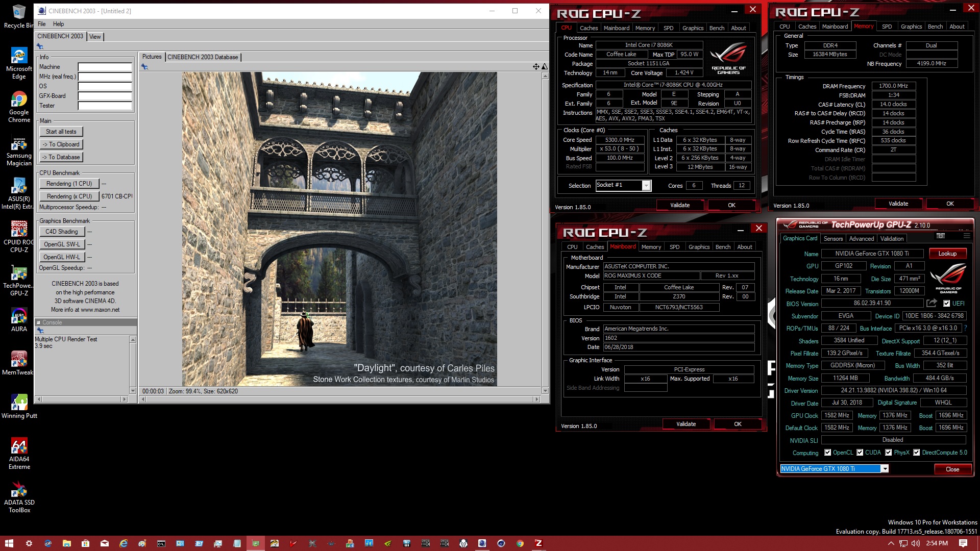Image resolution: width=980 pixels, height=551 pixels.
Task: Click the Tester input field
Action: pyautogui.click(x=105, y=106)
